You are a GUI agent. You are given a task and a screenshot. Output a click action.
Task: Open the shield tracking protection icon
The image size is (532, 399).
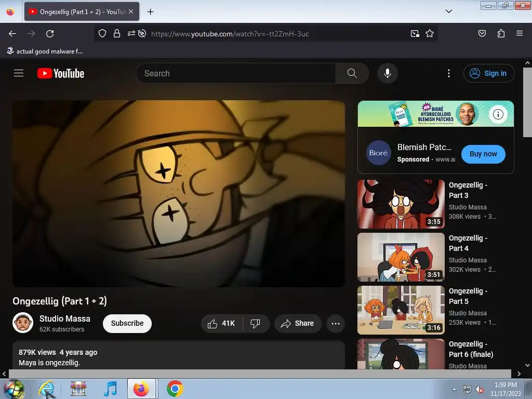pos(102,34)
